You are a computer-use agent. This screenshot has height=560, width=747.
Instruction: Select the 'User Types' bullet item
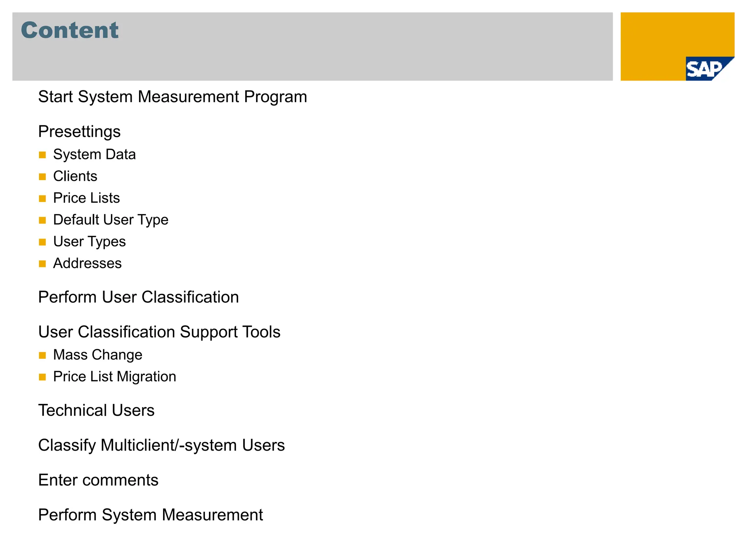click(x=89, y=242)
